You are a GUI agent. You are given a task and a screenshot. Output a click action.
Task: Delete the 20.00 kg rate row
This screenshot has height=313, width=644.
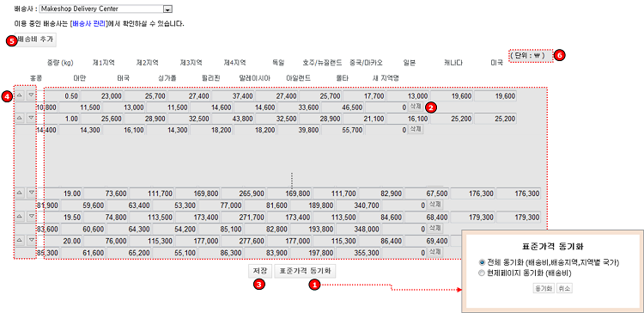point(434,251)
